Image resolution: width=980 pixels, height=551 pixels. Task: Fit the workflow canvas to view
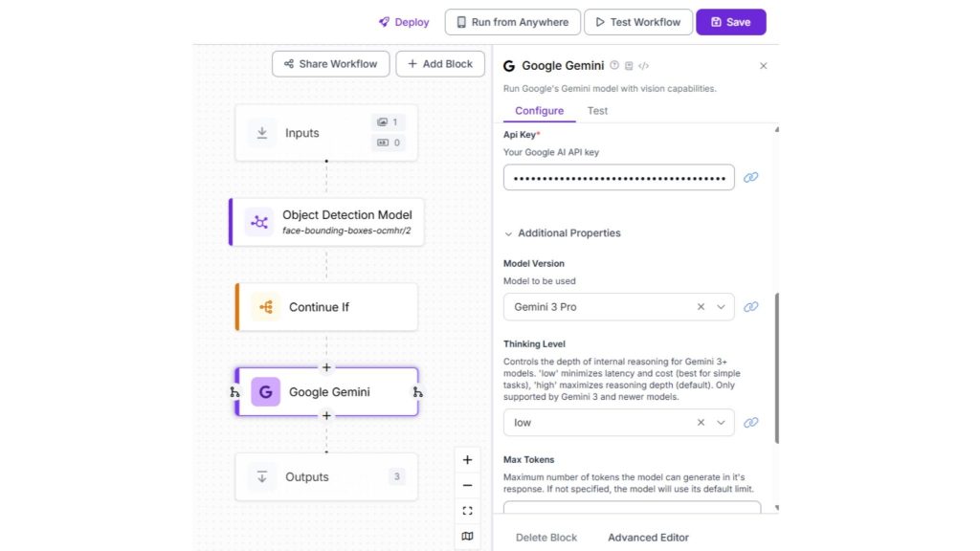click(467, 511)
